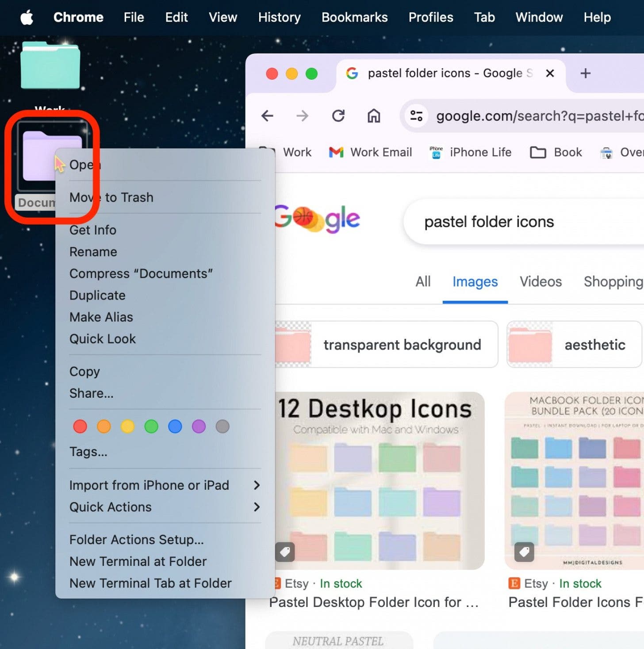
Task: Click the transparent background search refinement
Action: coord(402,345)
